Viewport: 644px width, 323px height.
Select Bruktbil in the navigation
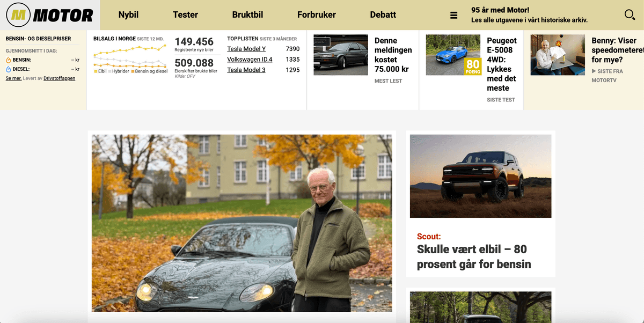pos(247,14)
